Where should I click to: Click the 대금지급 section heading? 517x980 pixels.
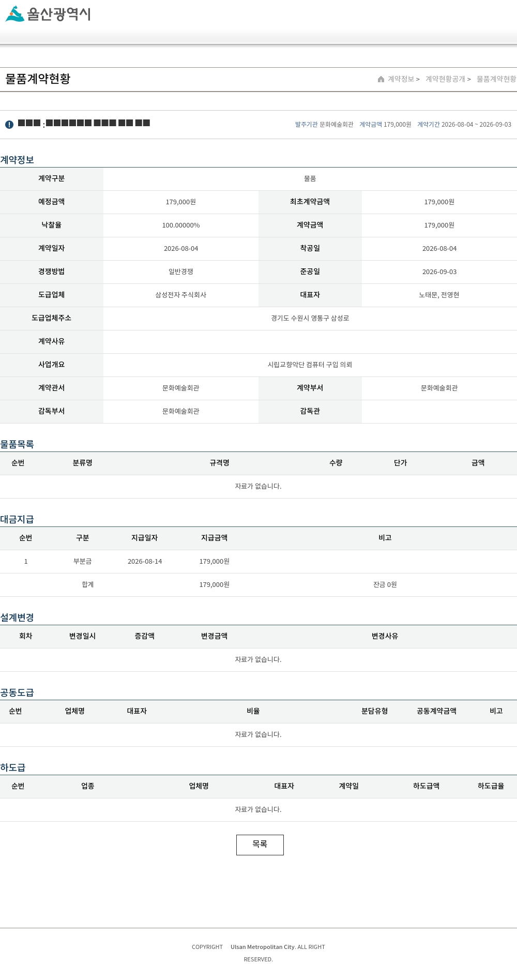(x=17, y=519)
